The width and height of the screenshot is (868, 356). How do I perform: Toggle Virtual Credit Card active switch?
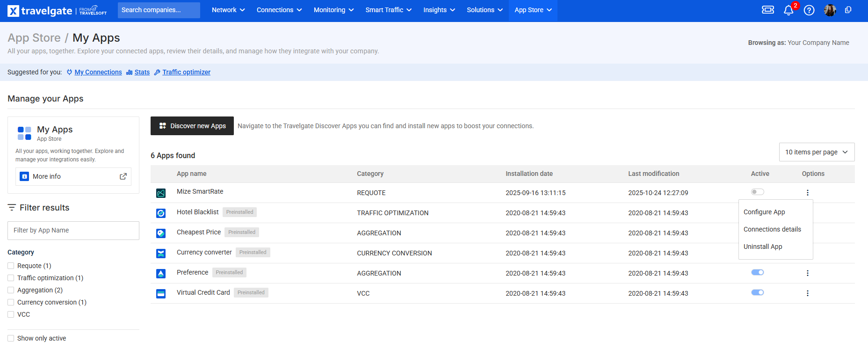coord(757,292)
